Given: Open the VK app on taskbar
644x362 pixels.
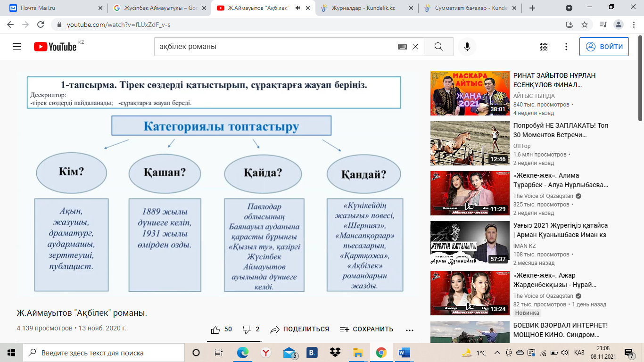Looking at the screenshot, I should click(x=312, y=353).
